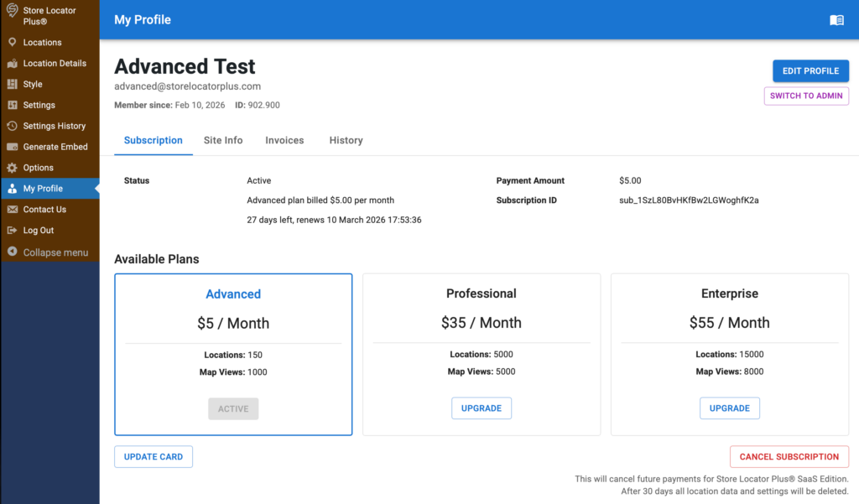Click the red Cancel Subscription button

pyautogui.click(x=789, y=457)
